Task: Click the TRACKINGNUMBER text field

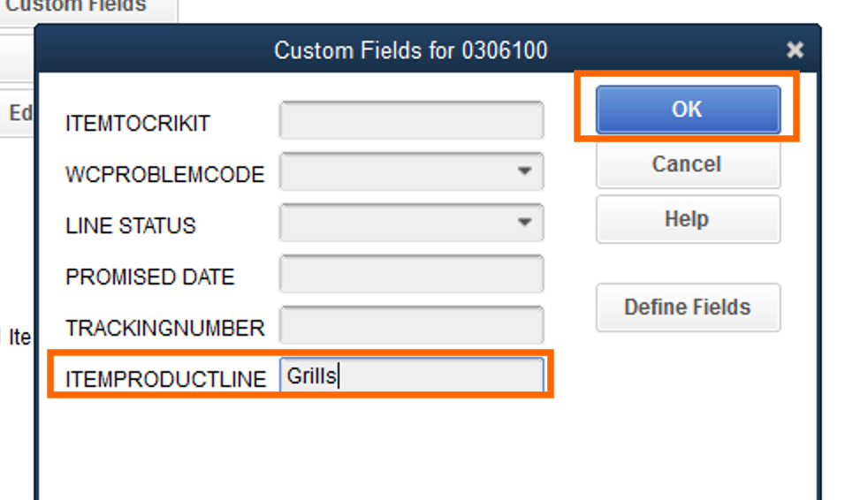Action: (411, 326)
